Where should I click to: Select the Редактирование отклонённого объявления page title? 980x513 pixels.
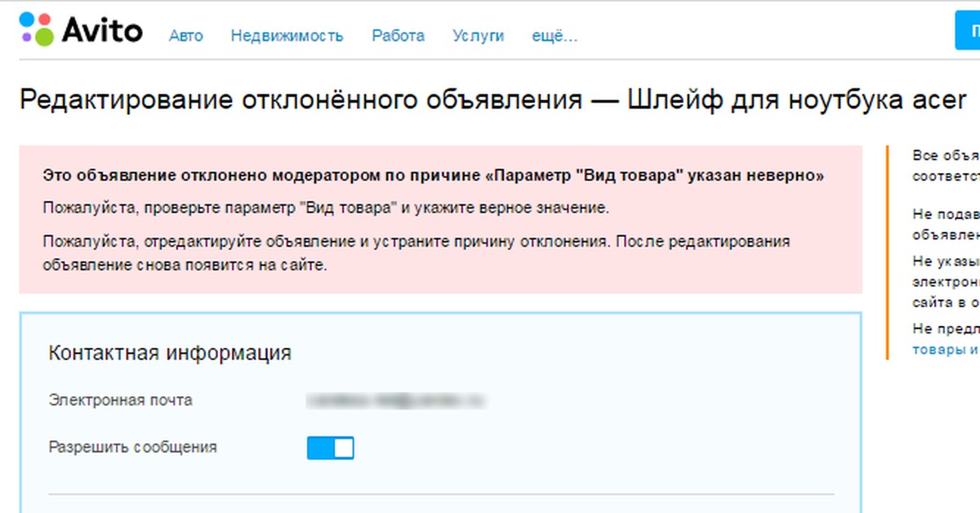point(492,100)
